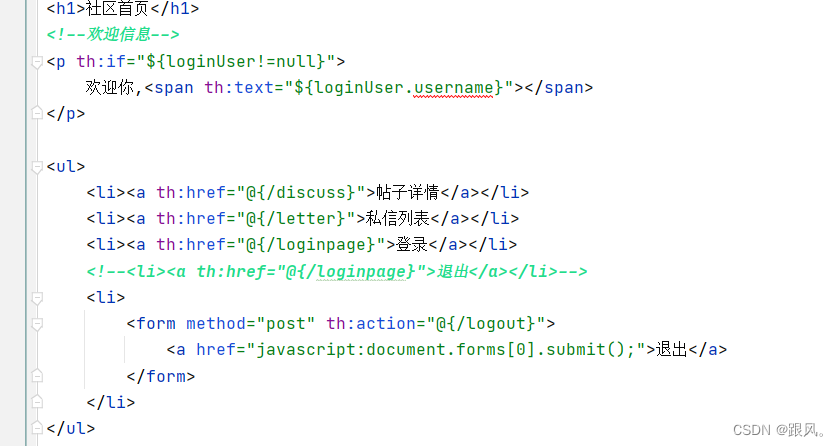Click the </p> closing fold marker

(x=37, y=113)
